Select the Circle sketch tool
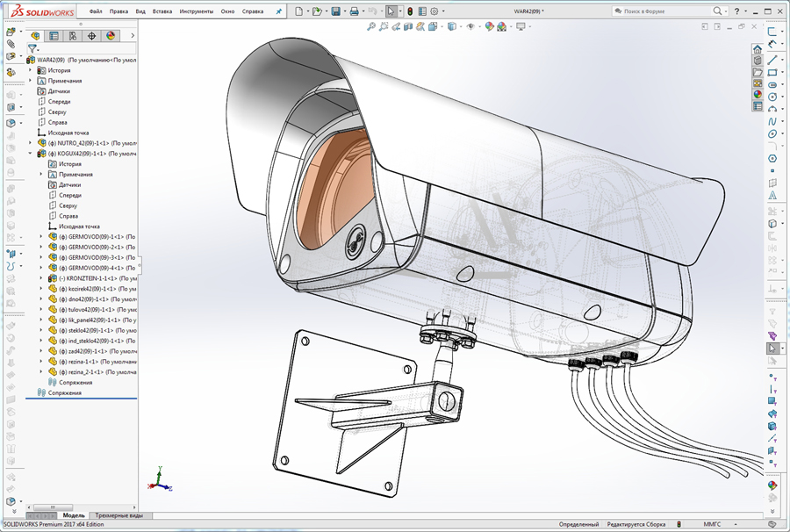This screenshot has width=790, height=532. pos(772,97)
